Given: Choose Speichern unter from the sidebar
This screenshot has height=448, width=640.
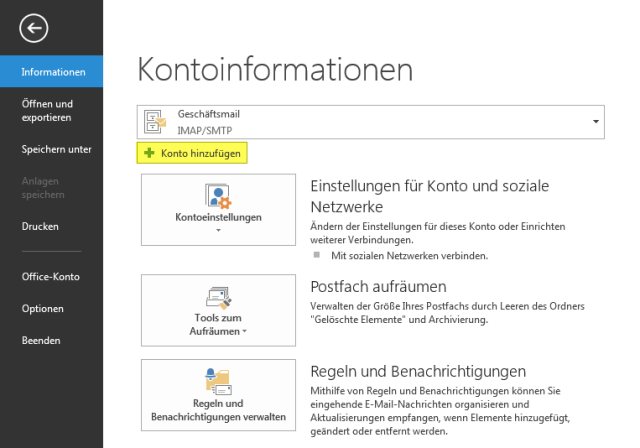Looking at the screenshot, I should pos(56,149).
